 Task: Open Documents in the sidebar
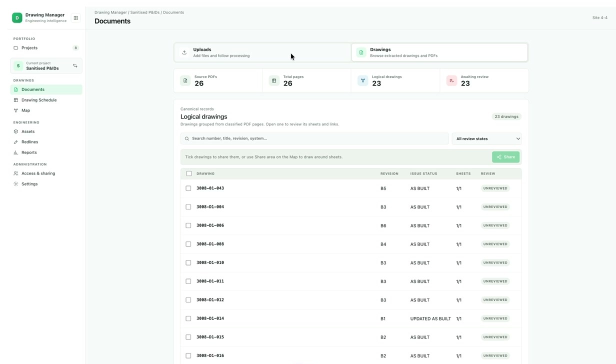pos(46,89)
